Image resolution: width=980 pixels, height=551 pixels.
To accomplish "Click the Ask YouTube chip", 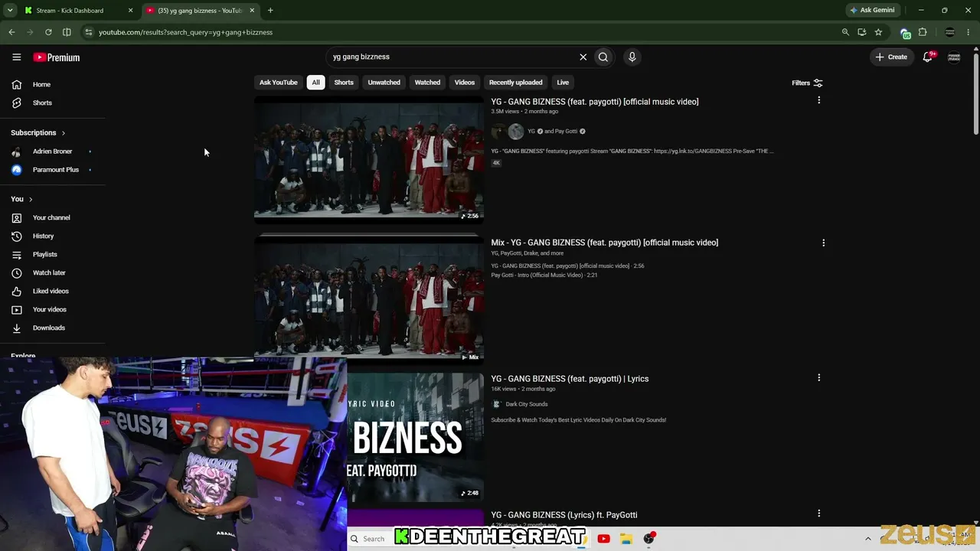I will click(x=278, y=83).
